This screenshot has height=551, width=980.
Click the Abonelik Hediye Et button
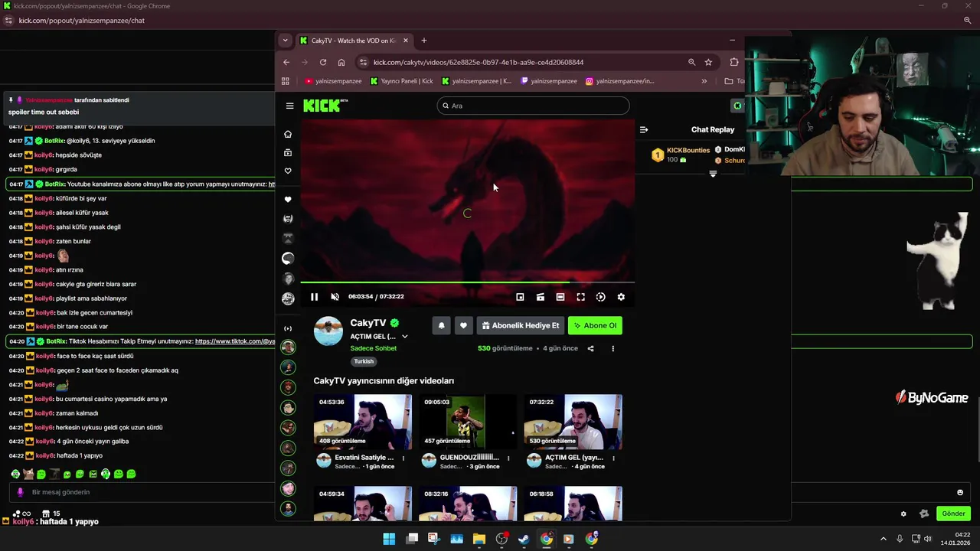521,325
